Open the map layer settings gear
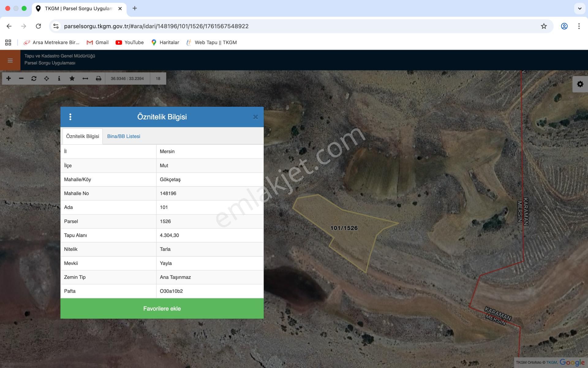 click(580, 83)
